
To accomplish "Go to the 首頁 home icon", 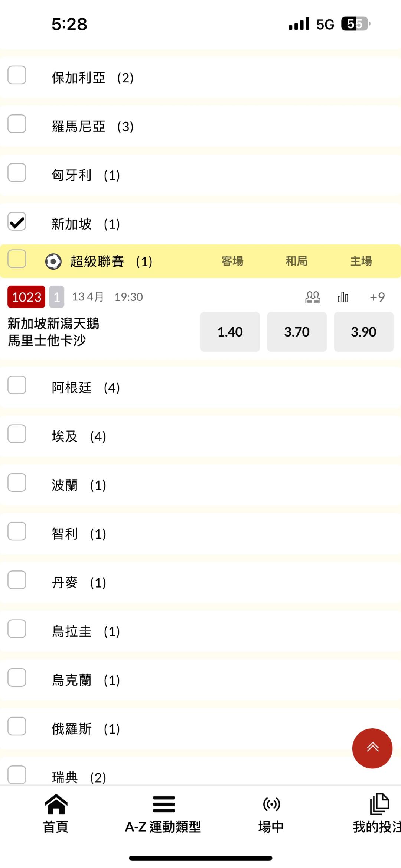I will [56, 804].
